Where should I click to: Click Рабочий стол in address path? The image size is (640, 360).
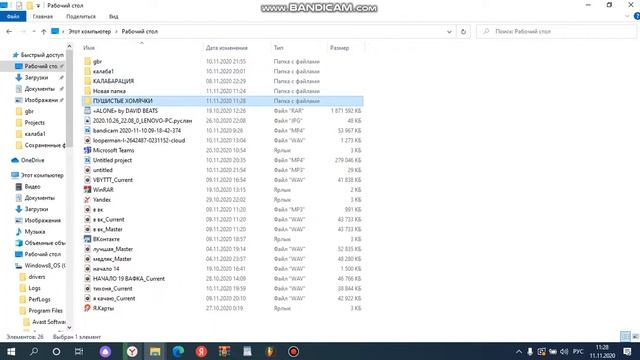pyautogui.click(x=140, y=31)
